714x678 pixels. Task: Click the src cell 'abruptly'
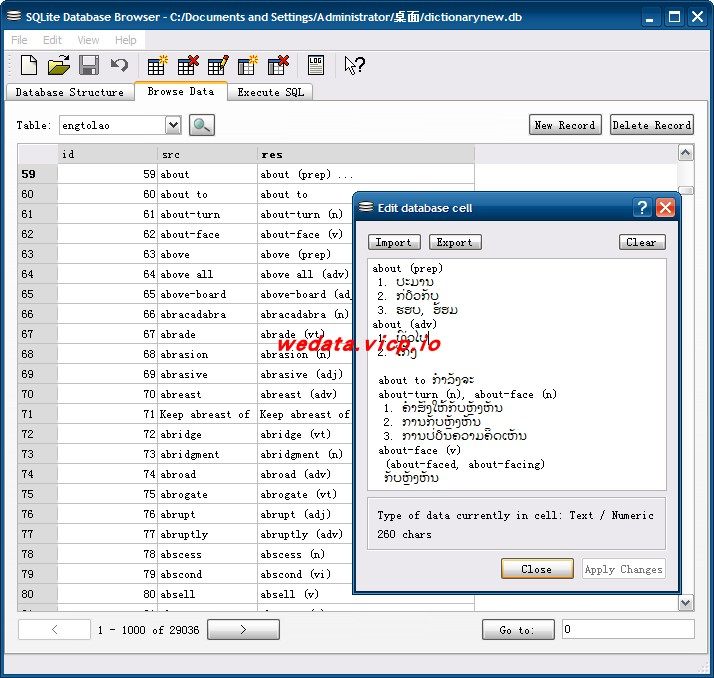click(207, 534)
